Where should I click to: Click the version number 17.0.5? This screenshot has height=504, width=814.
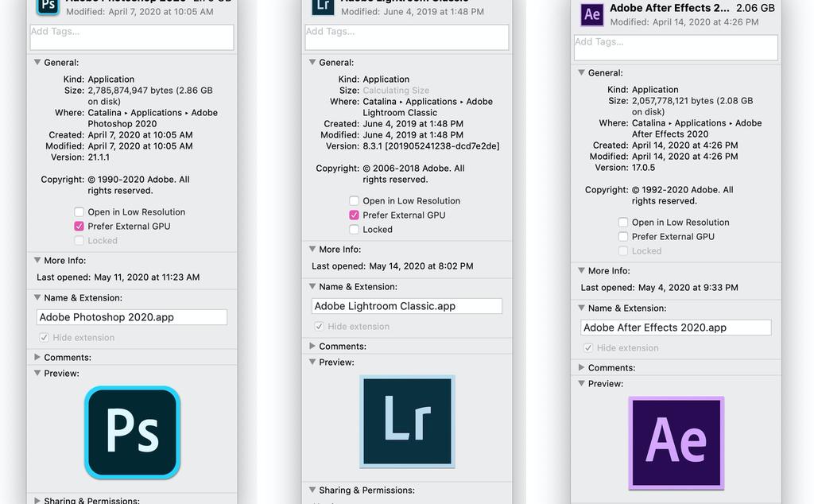pyautogui.click(x=643, y=168)
